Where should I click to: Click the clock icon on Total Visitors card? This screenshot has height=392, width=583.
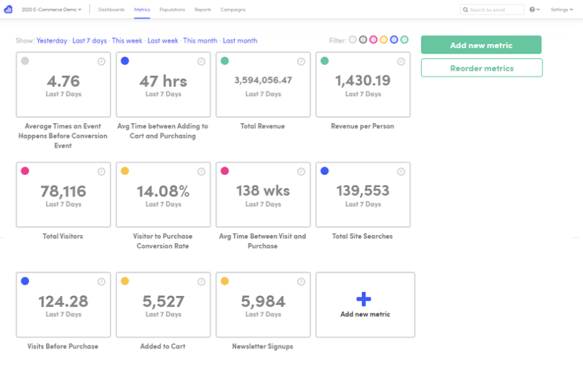[102, 171]
